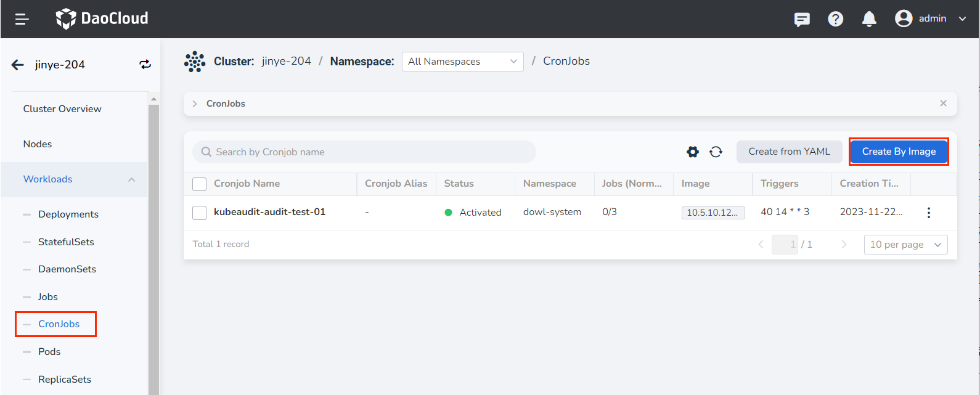Open the table column settings gear
The width and height of the screenshot is (980, 395).
pos(693,152)
